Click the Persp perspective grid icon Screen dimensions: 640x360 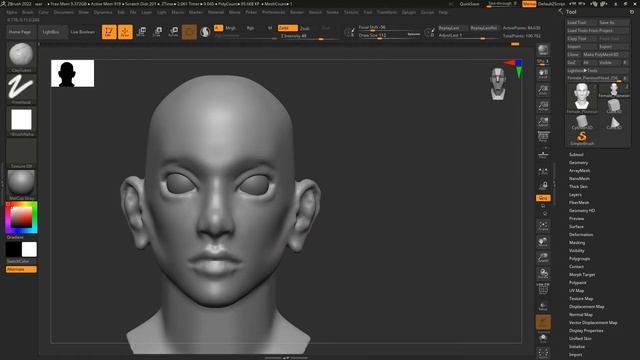(543, 137)
